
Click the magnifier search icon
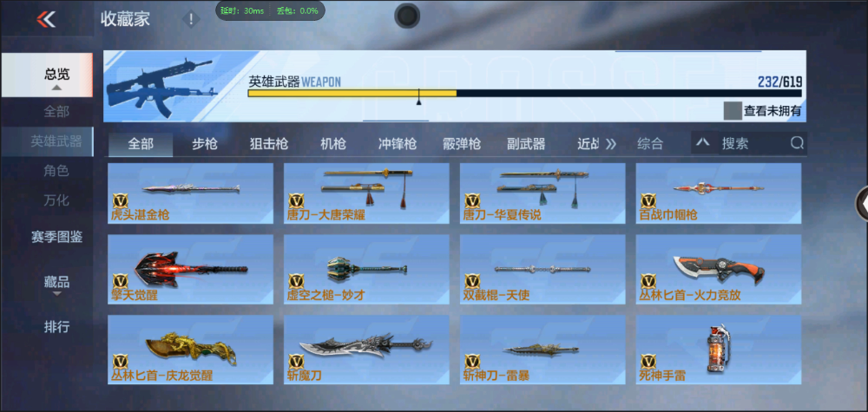797,143
